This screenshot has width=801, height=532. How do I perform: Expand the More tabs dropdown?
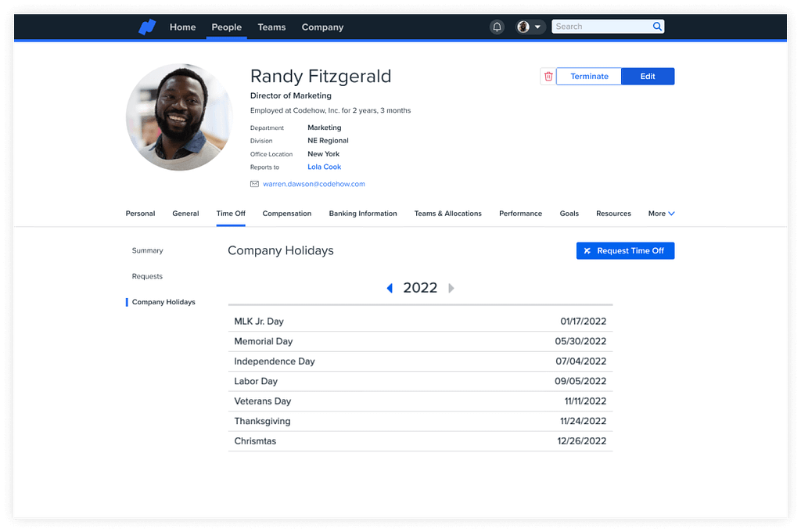[x=661, y=214]
